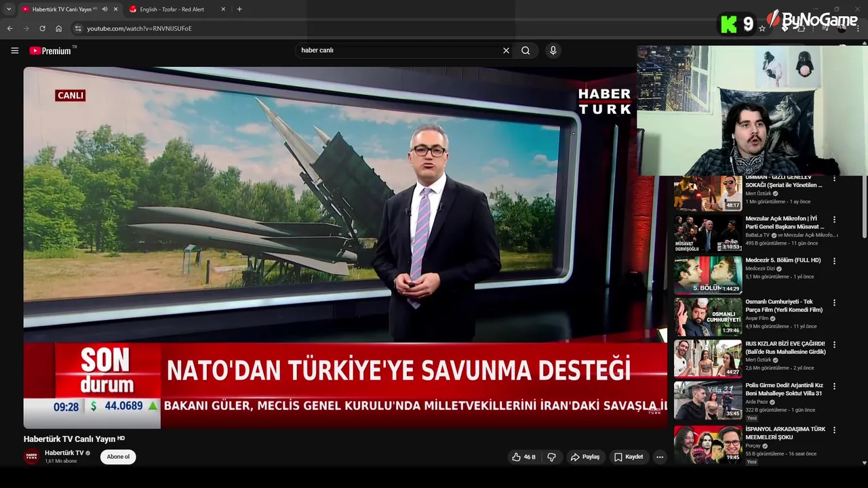Click Medcezir Dizi channel name
This screenshot has width=868, height=488.
[x=760, y=268]
